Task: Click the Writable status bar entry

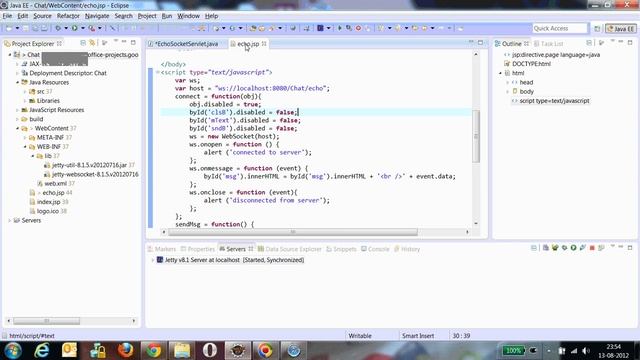Action: tap(360, 336)
